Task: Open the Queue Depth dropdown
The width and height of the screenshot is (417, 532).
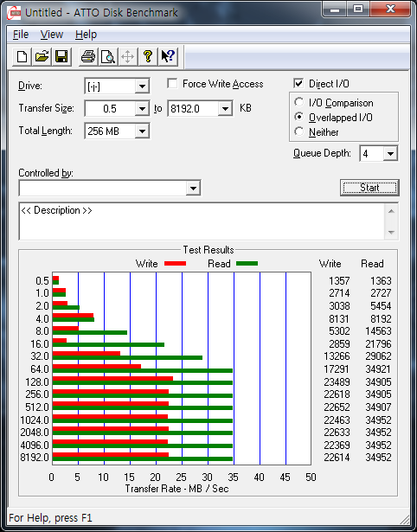Action: tap(390, 154)
